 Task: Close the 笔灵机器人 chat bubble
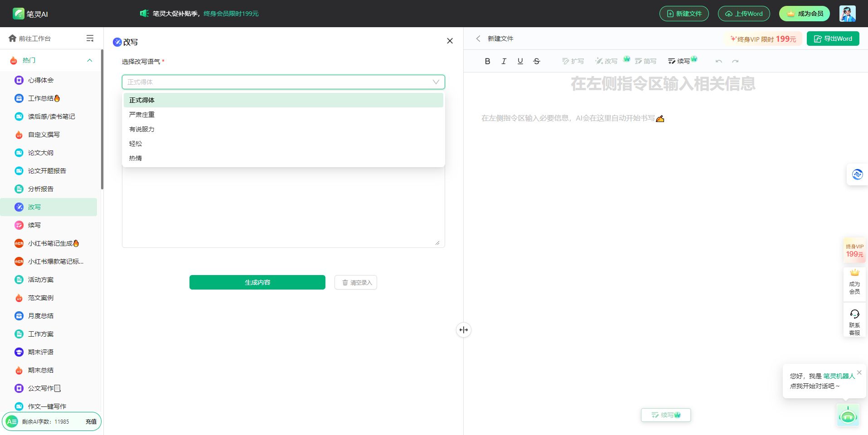coord(859,372)
